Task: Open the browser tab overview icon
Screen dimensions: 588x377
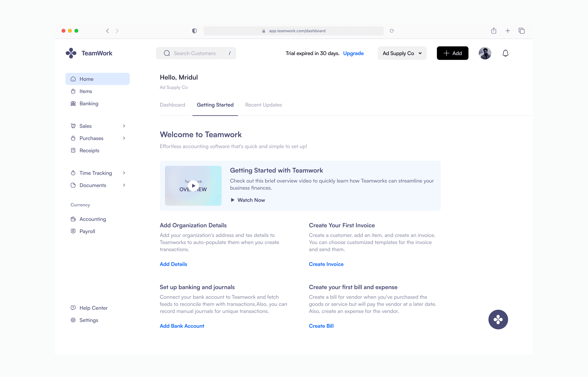Action: point(521,31)
